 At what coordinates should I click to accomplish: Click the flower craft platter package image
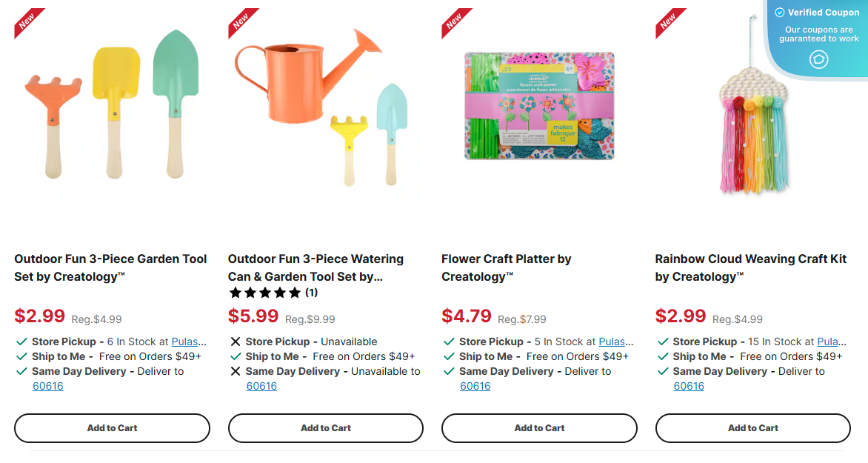point(538,107)
